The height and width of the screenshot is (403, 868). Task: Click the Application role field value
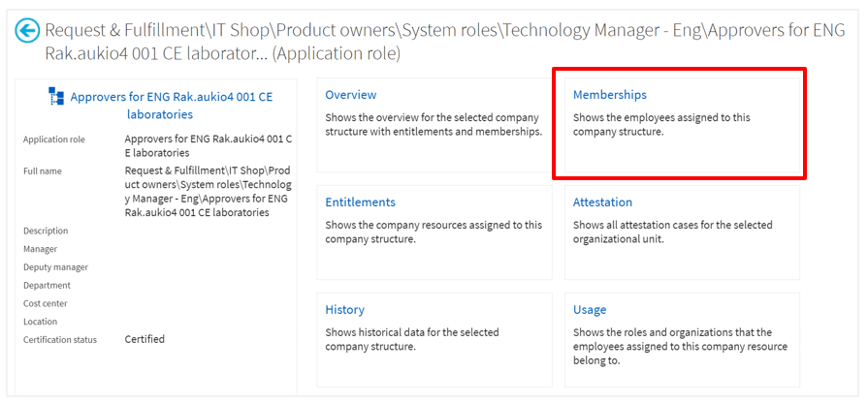208,146
